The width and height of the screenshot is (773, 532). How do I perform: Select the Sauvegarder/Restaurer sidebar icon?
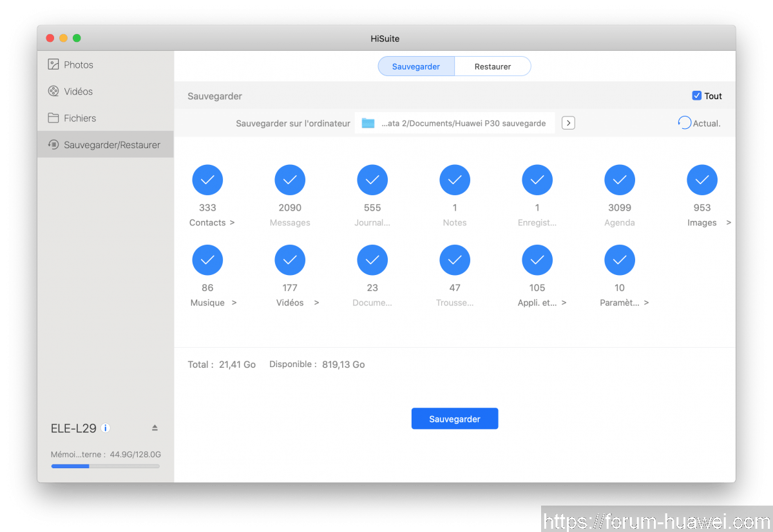(x=53, y=145)
